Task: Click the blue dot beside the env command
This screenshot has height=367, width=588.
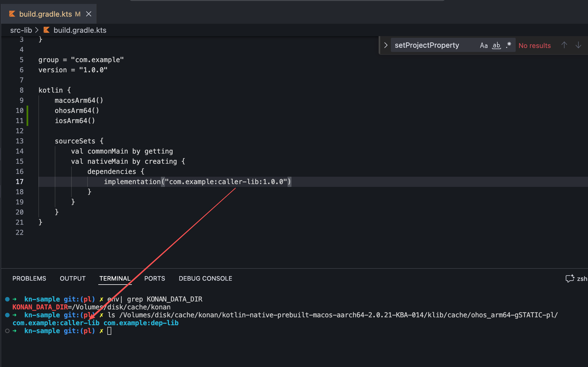Action: [7, 299]
